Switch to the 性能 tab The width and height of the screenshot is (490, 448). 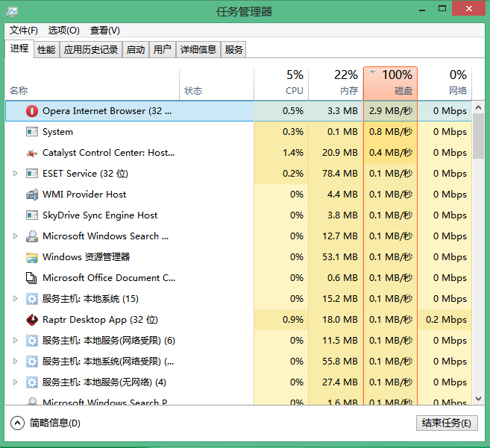tap(46, 49)
